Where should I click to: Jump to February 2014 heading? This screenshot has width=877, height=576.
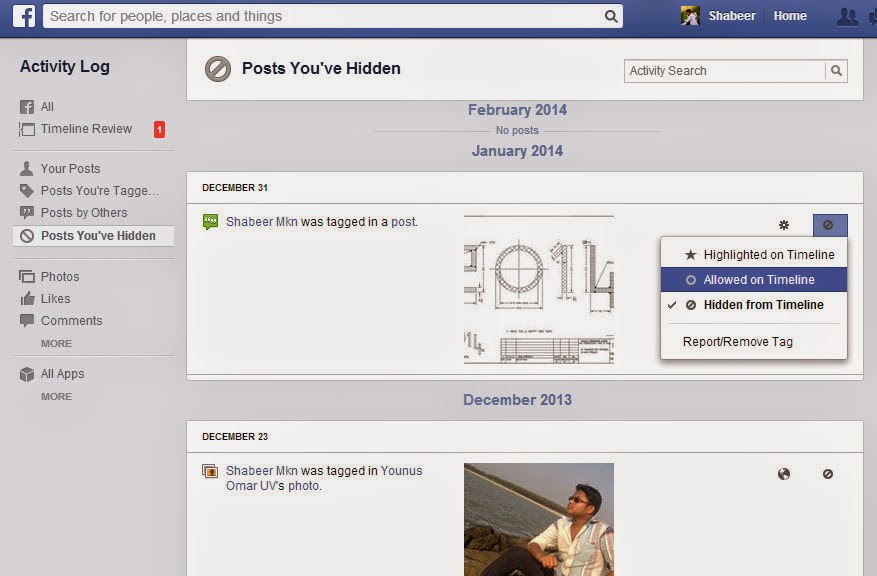point(517,110)
